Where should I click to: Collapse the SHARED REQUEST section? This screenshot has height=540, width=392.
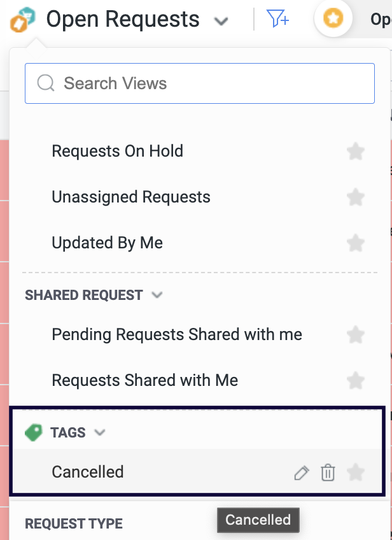tap(158, 295)
